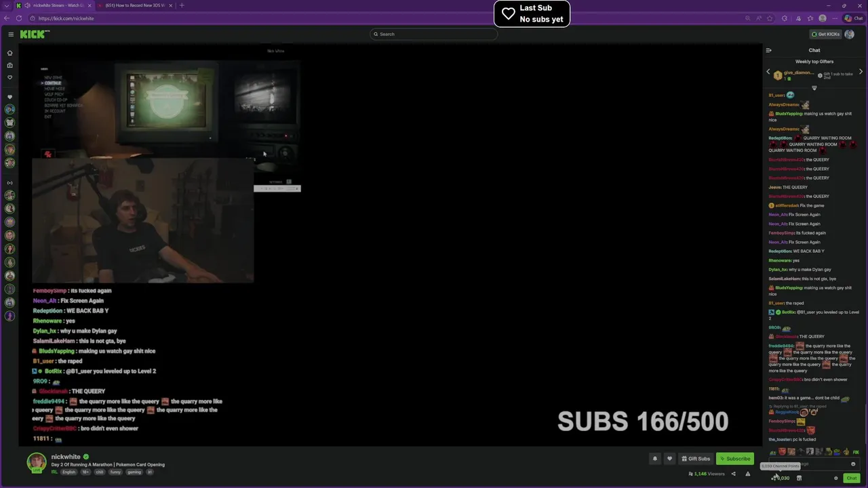
Task: Open Browse icon in left sidebar
Action: (9, 65)
